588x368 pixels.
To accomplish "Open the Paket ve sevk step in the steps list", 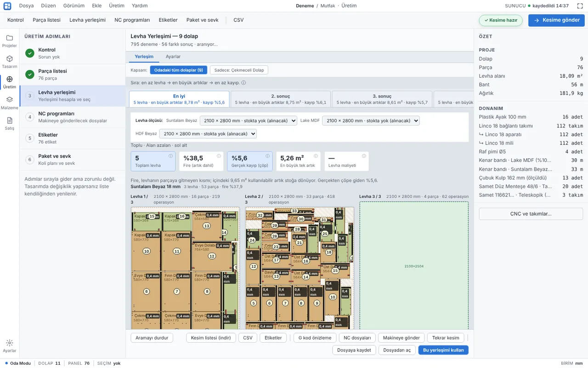I will click(73, 159).
